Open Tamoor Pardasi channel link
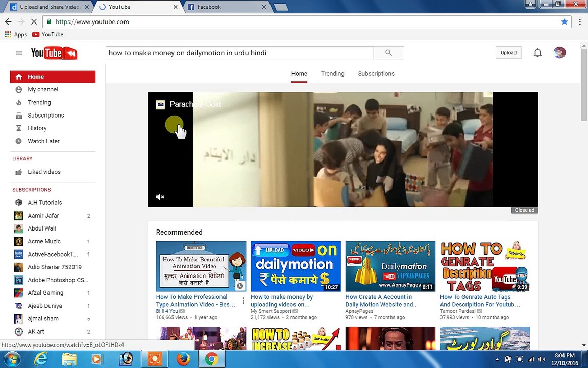This screenshot has width=588, height=368. 457,311
